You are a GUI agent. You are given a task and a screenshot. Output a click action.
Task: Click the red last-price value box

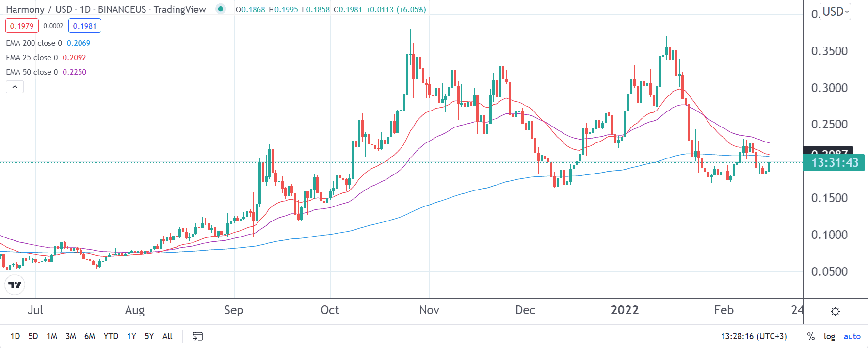tap(21, 25)
